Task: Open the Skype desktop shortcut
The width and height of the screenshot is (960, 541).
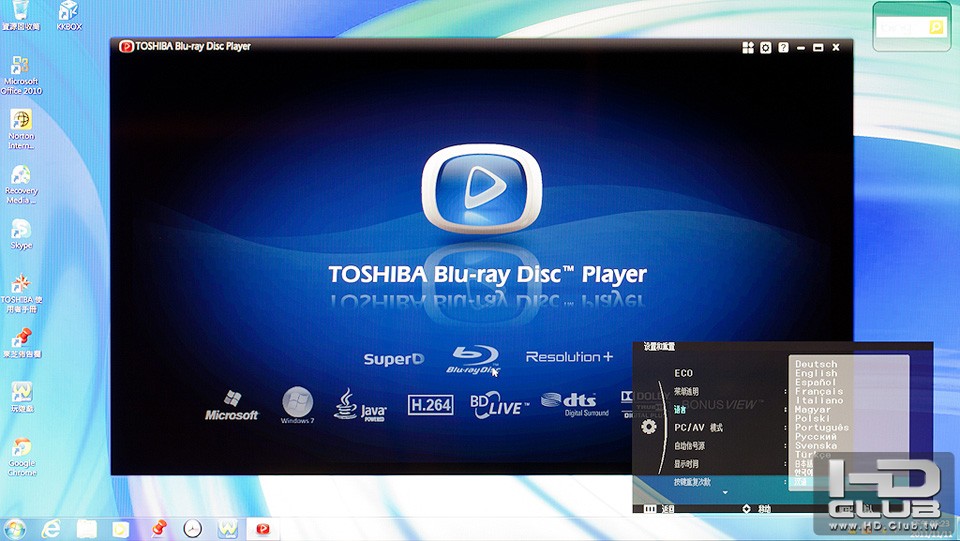Action: (21, 234)
